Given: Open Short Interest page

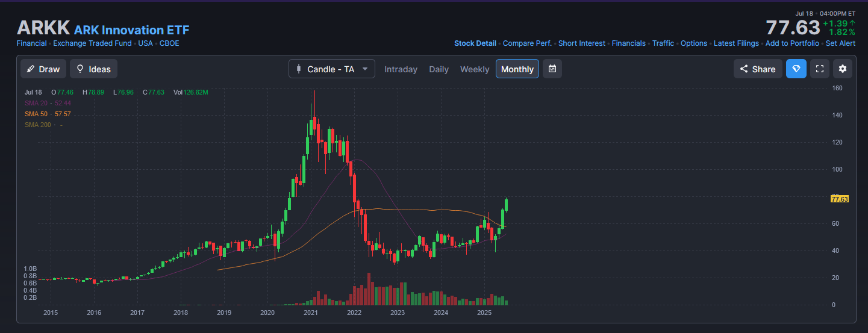Looking at the screenshot, I should pos(582,43).
